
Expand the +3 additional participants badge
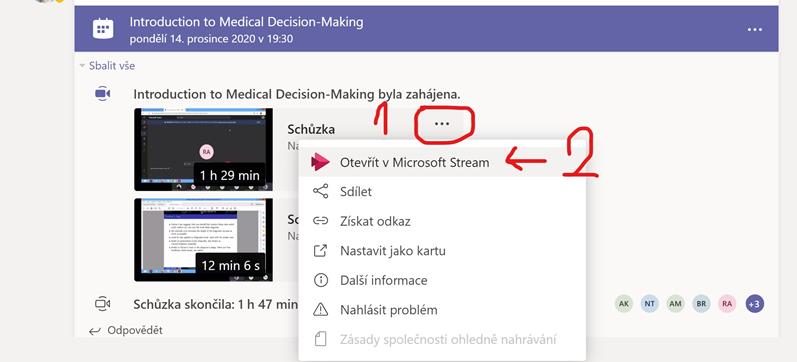pos(755,304)
